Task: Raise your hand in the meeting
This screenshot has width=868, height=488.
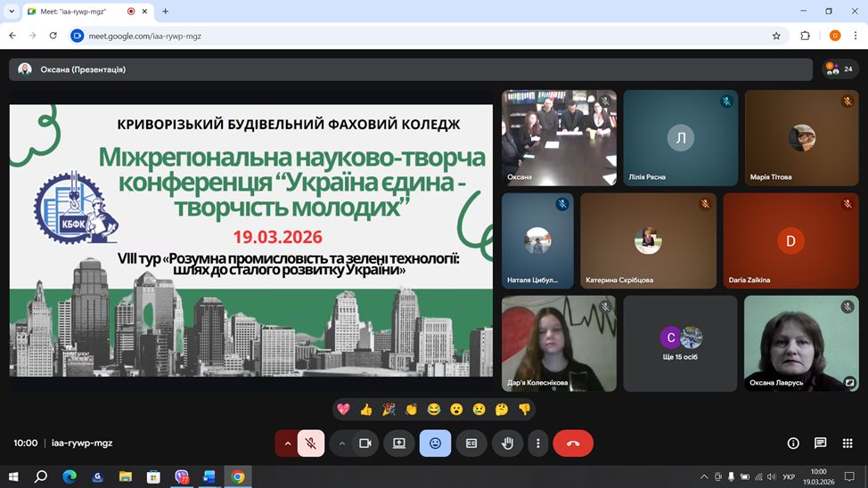Action: pyautogui.click(x=507, y=443)
